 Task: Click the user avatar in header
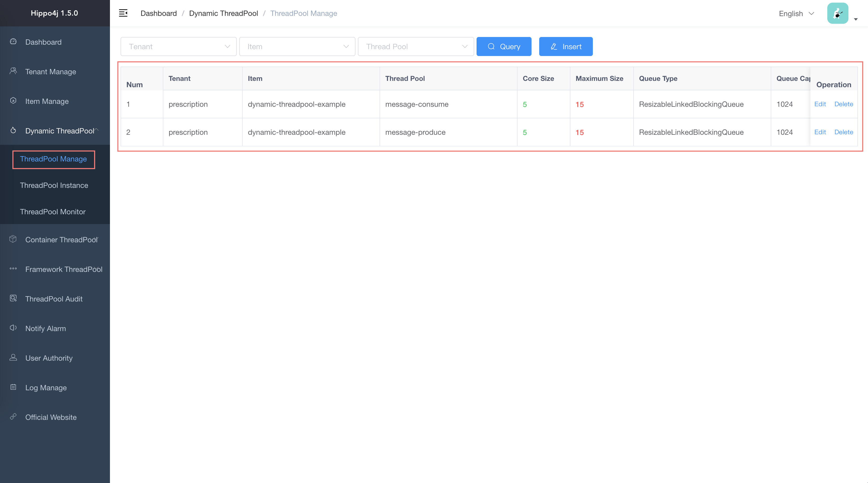pos(837,13)
